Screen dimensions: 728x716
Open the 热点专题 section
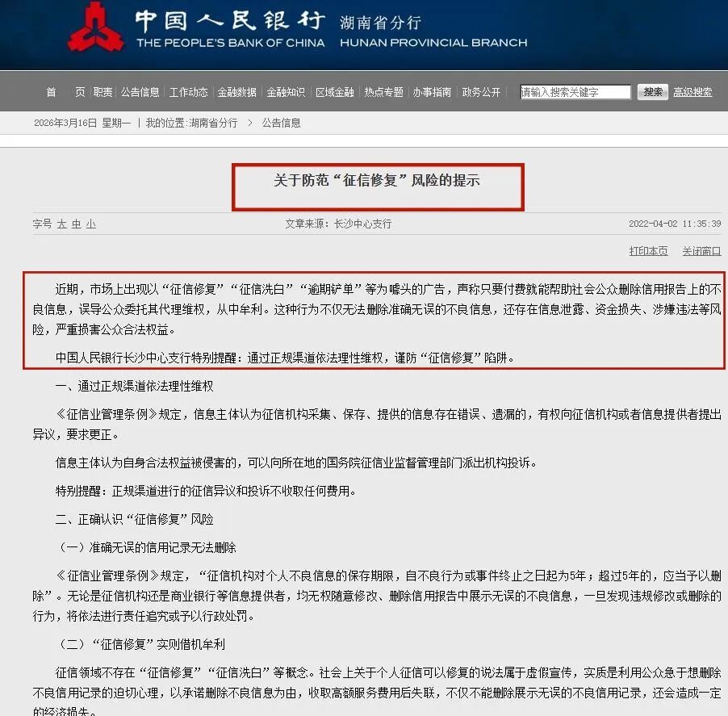[x=383, y=92]
